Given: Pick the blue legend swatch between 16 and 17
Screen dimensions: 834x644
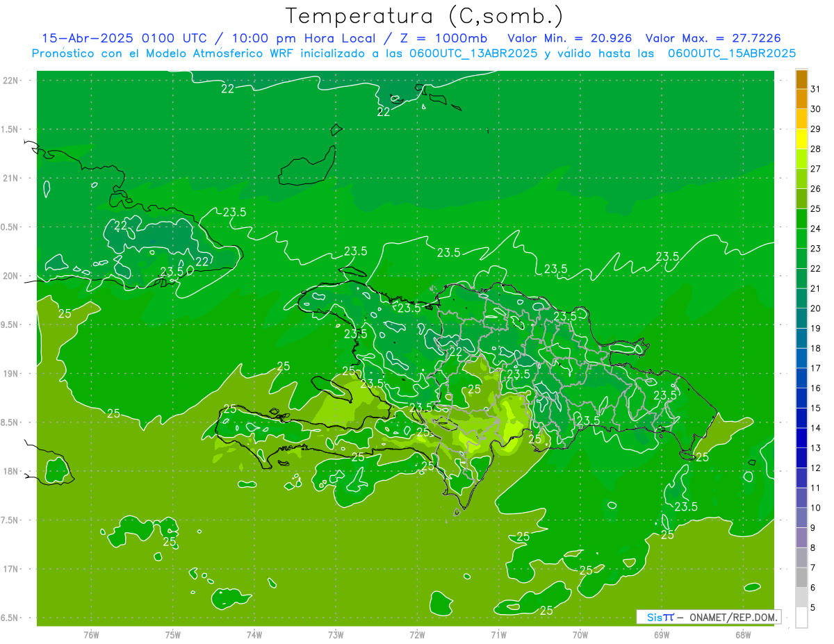Looking at the screenshot, I should click(x=801, y=379).
